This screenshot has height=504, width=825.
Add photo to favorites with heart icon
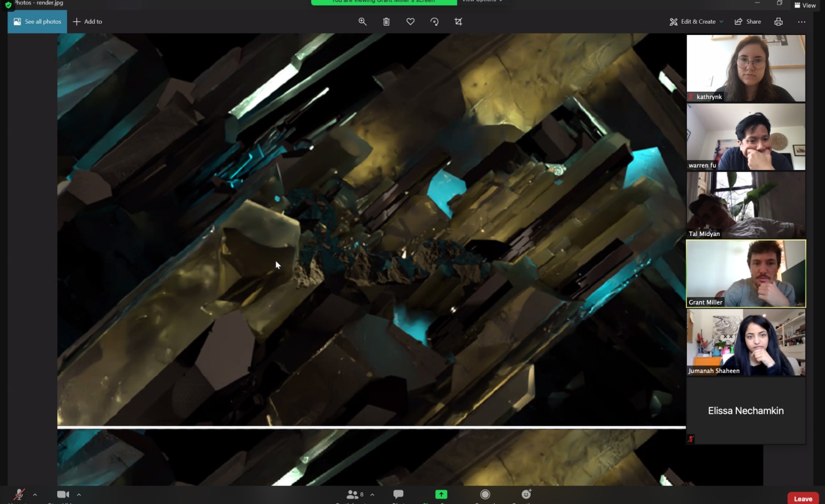[x=410, y=22]
